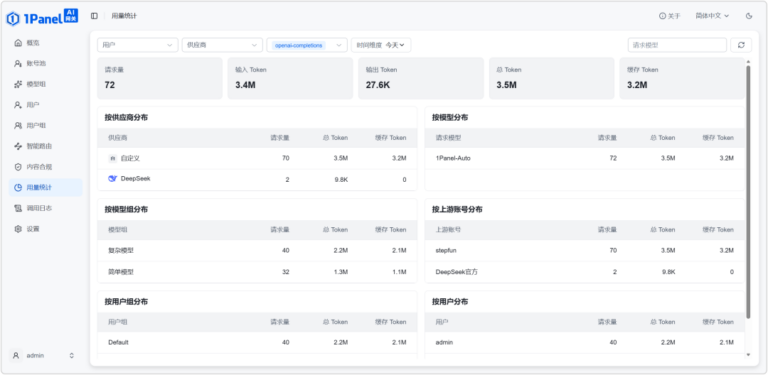
Task: Click the Default user group row
Action: click(x=257, y=342)
